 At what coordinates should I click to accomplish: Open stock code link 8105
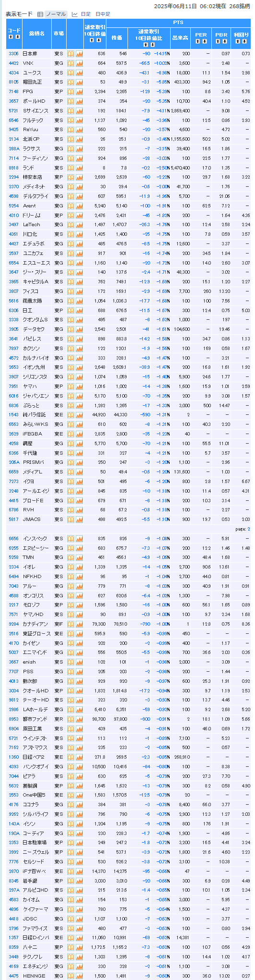tap(13, 82)
